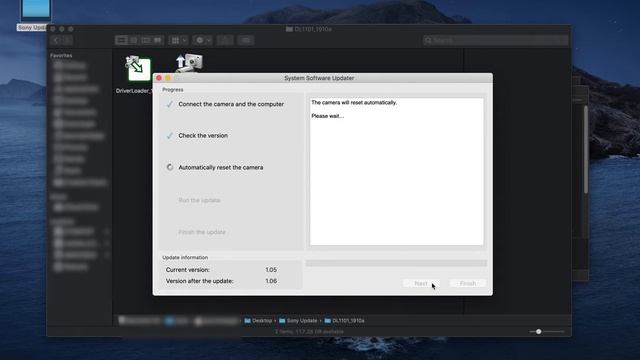Go back in Finder window
Image resolution: width=640 pixels, height=360 pixels.
tap(56, 40)
